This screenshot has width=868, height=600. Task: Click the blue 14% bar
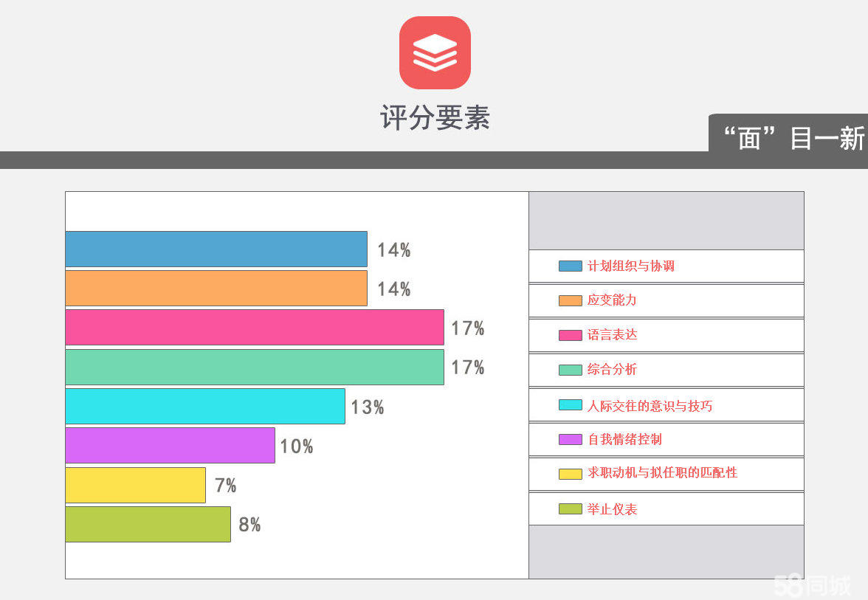coord(216,249)
